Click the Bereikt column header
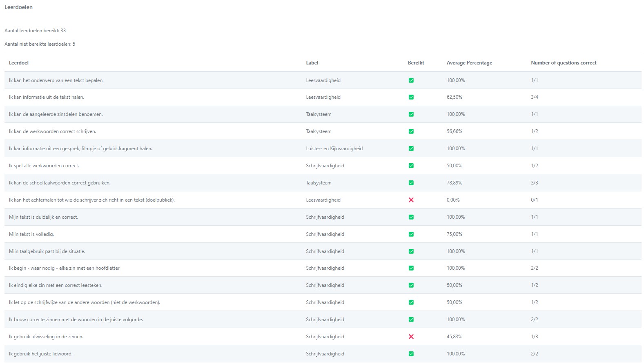The height and width of the screenshot is (364, 644). click(x=416, y=63)
